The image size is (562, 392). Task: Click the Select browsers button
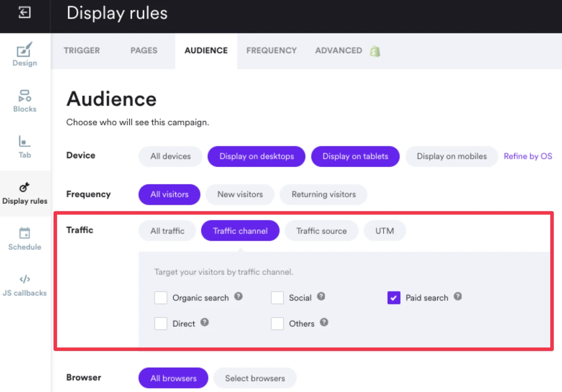pos(255,378)
